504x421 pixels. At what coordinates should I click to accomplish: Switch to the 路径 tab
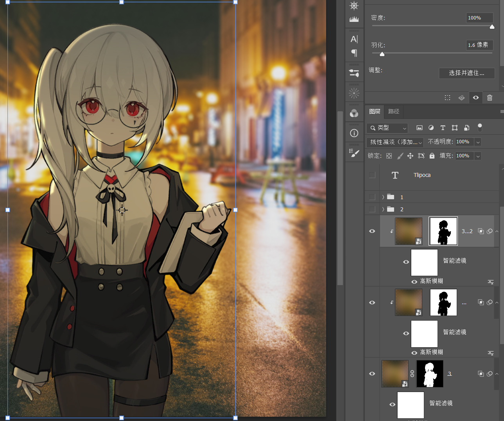394,111
